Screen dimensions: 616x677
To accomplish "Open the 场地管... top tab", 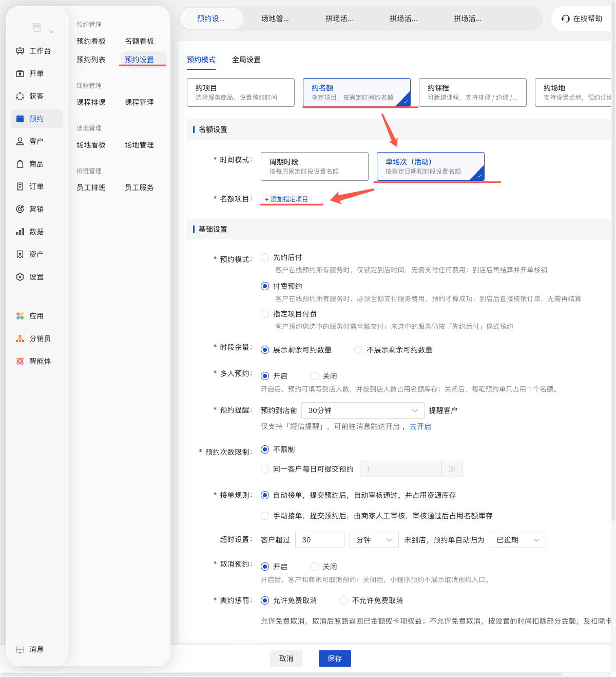I will (x=275, y=18).
